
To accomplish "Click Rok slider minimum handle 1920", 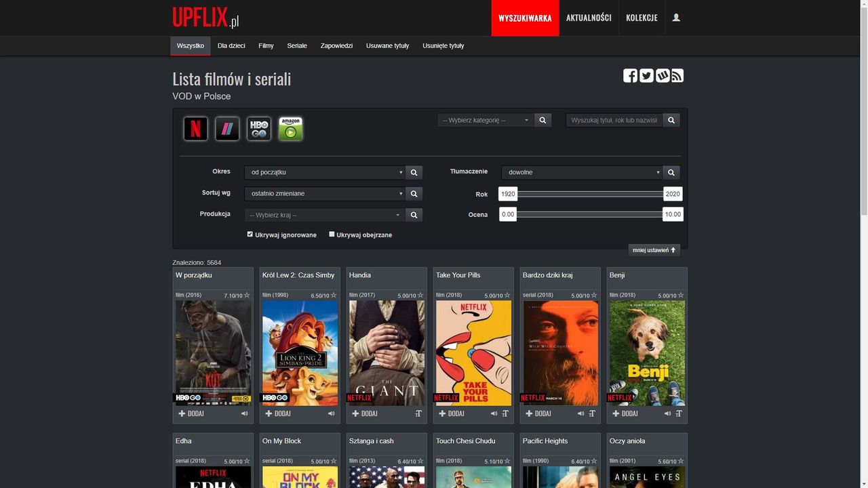I will (508, 194).
